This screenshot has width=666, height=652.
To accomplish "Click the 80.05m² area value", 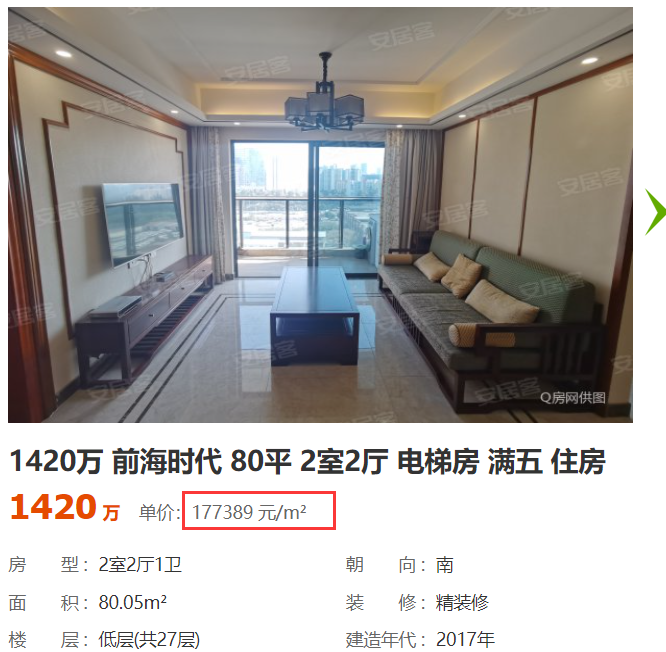I will tap(133, 602).
